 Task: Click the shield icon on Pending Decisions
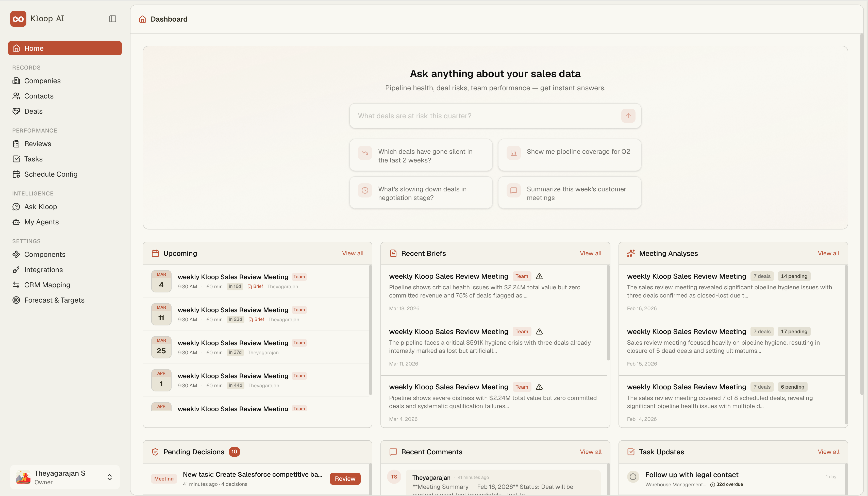click(155, 452)
